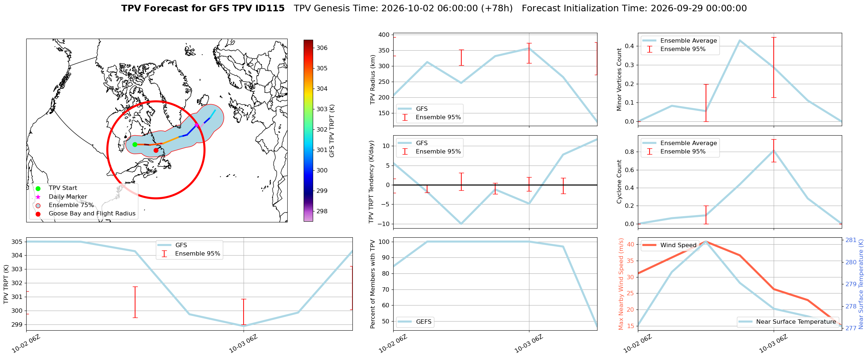Click the 'Max Nearby Wind Speed (m/s)' axis label
The image size is (868, 358).
[621, 284]
